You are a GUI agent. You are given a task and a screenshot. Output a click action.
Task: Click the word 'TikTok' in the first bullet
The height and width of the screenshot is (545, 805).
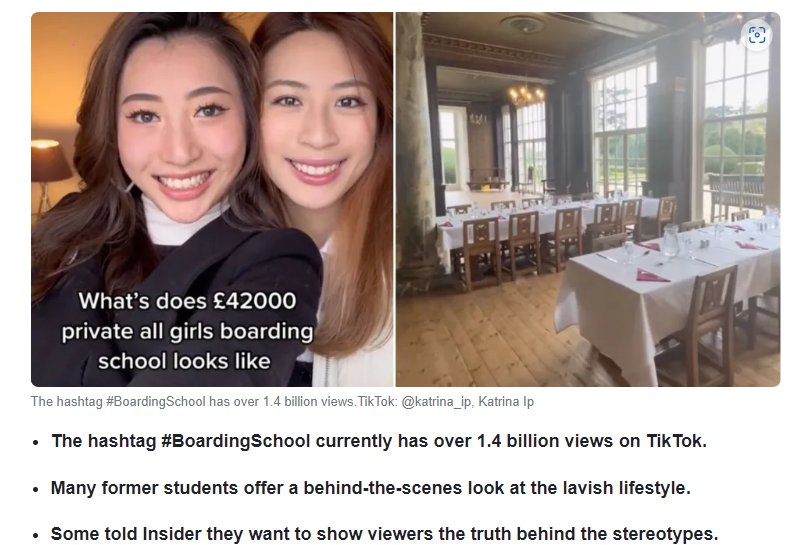(675, 441)
